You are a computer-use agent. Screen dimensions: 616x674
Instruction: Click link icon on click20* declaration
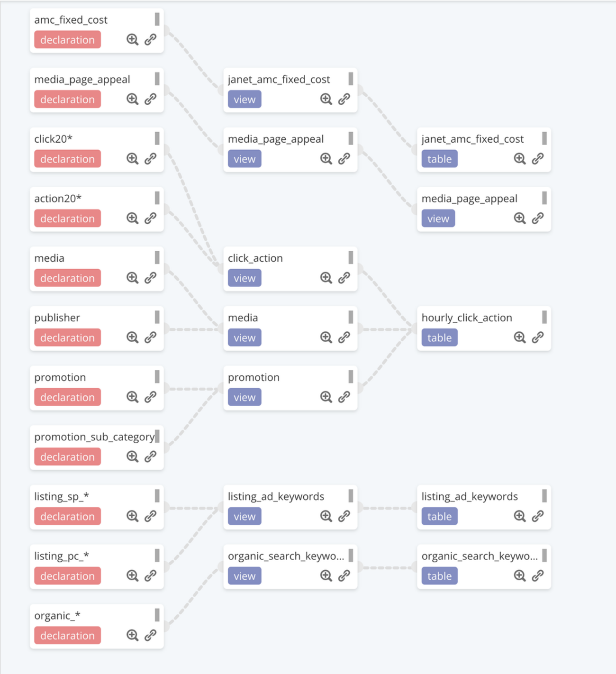coord(151,159)
